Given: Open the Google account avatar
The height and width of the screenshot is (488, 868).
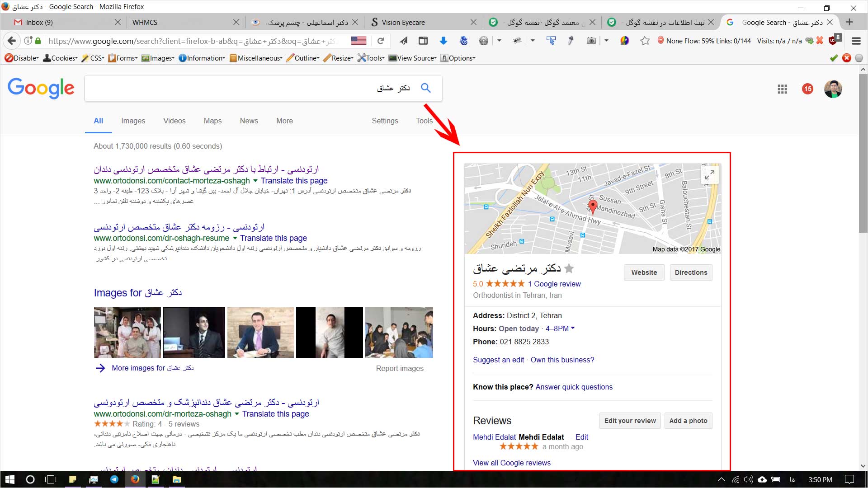Looking at the screenshot, I should (833, 89).
